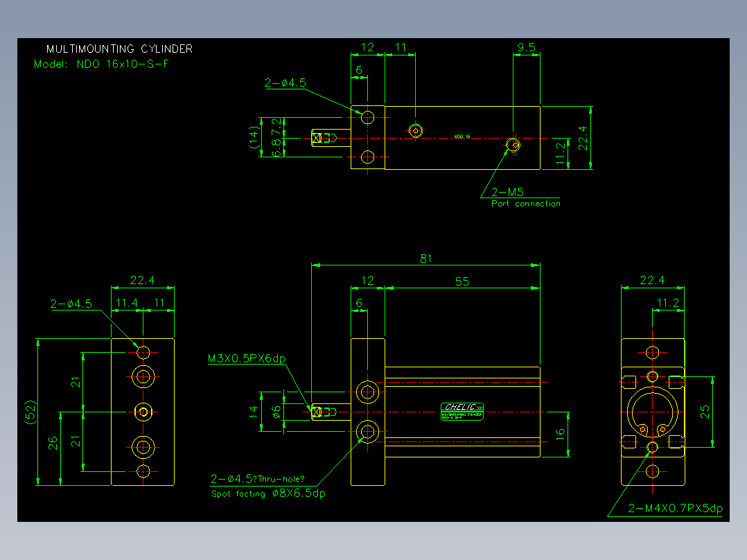The height and width of the screenshot is (560, 747).
Task: Select the 9.5 dimension in top view
Action: coord(527,47)
